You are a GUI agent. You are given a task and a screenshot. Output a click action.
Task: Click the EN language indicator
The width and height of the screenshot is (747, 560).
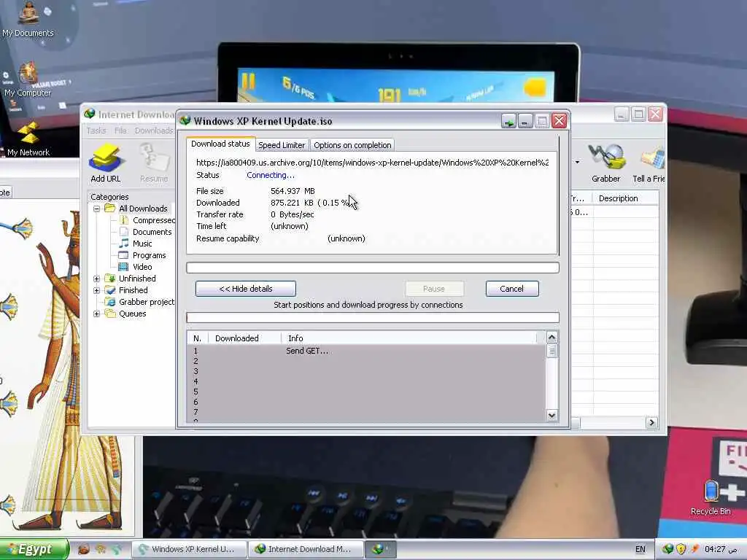click(640, 549)
